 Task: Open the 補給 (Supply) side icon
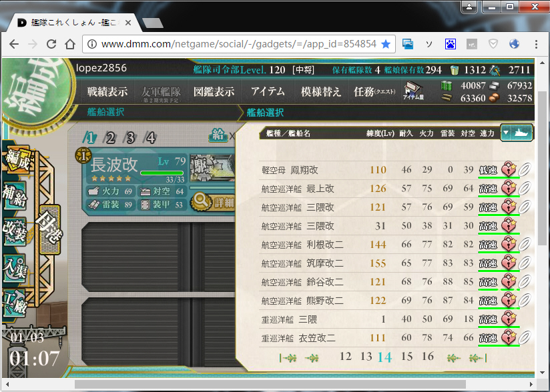coord(15,195)
